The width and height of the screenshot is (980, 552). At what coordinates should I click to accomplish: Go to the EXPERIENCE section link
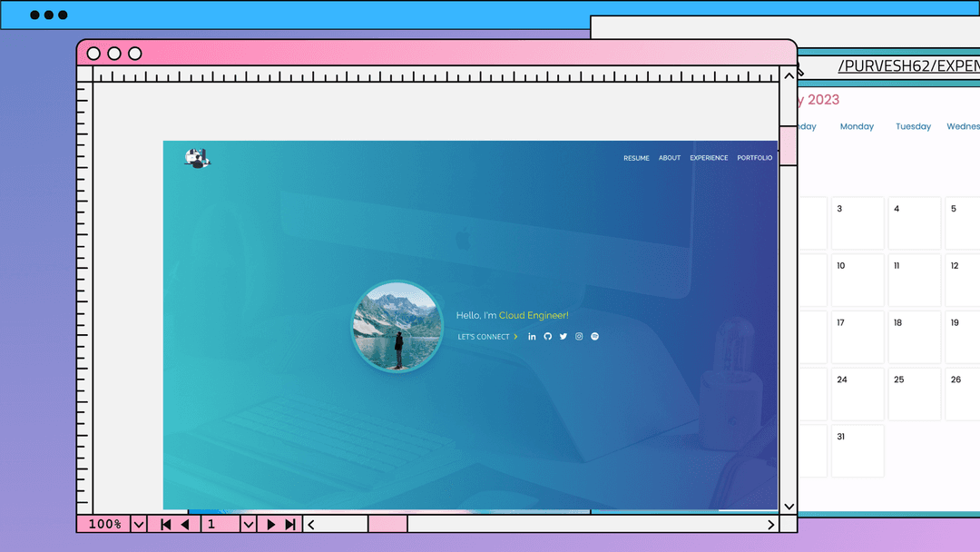[x=709, y=158]
